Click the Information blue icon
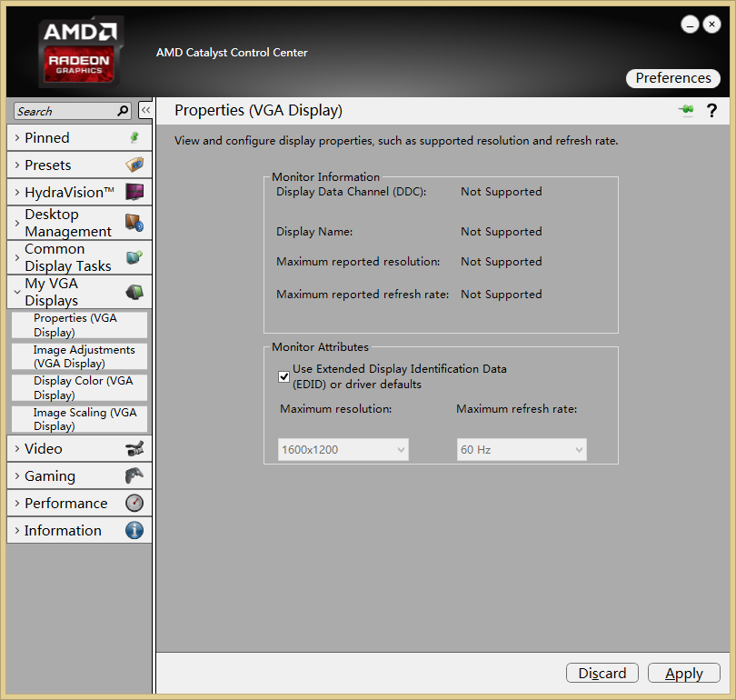Screen dimensions: 736x700 pyautogui.click(x=134, y=530)
